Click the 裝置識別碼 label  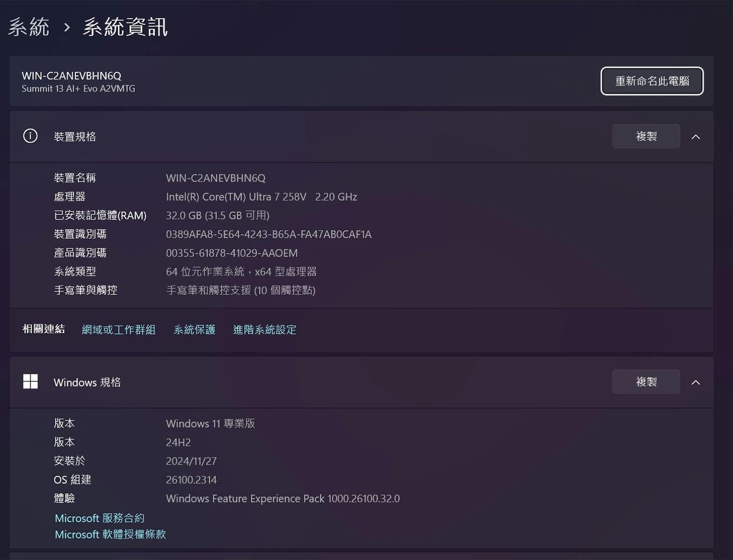(80, 235)
